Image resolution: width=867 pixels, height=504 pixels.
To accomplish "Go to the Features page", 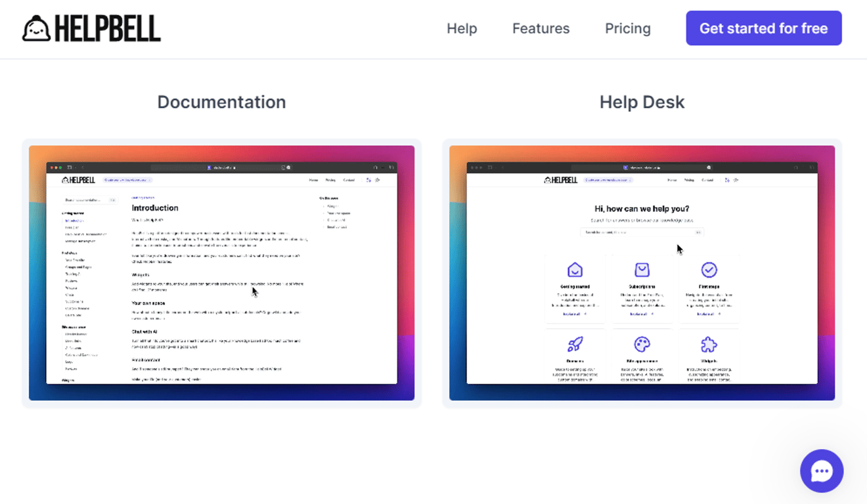I will pos(541,28).
